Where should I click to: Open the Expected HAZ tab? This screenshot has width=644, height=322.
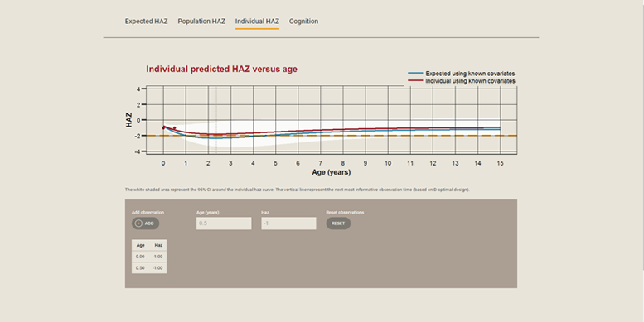(x=146, y=22)
